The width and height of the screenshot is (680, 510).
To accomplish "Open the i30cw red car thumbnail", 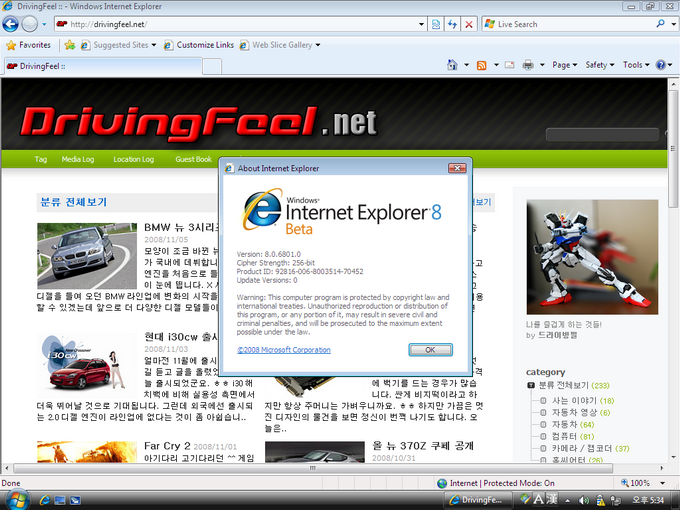I will point(87,364).
